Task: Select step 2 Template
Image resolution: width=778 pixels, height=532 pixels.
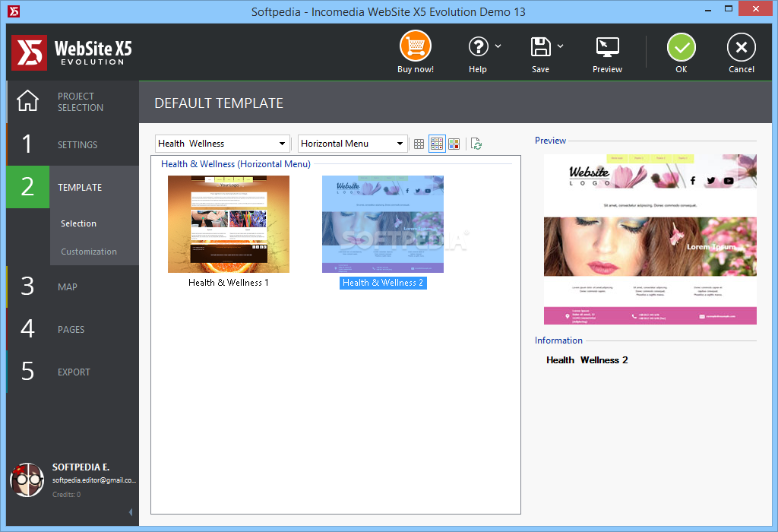Action: 72,187
